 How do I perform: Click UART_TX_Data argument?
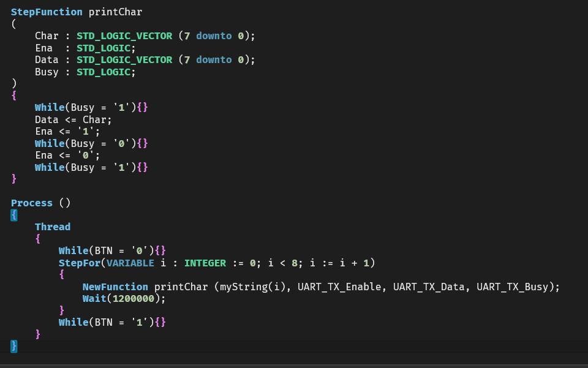(429, 287)
